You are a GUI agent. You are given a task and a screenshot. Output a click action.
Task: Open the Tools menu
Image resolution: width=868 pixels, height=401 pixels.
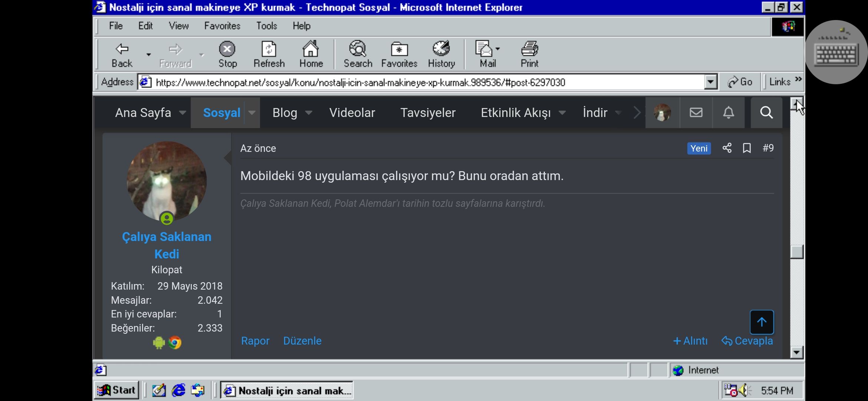click(x=267, y=26)
